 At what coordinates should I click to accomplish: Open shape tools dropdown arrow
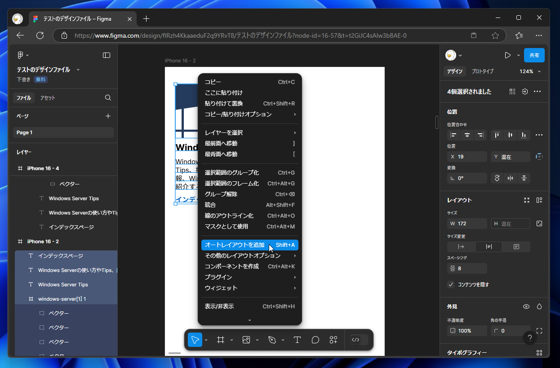(257, 340)
